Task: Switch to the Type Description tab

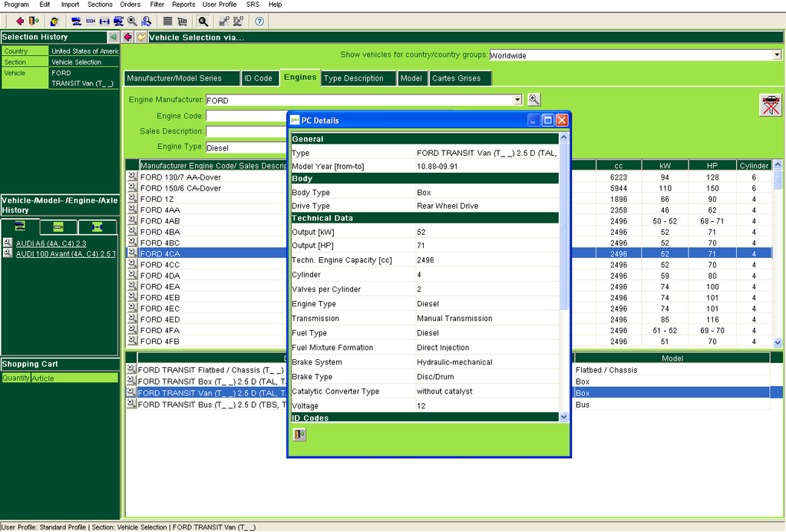Action: click(x=358, y=78)
